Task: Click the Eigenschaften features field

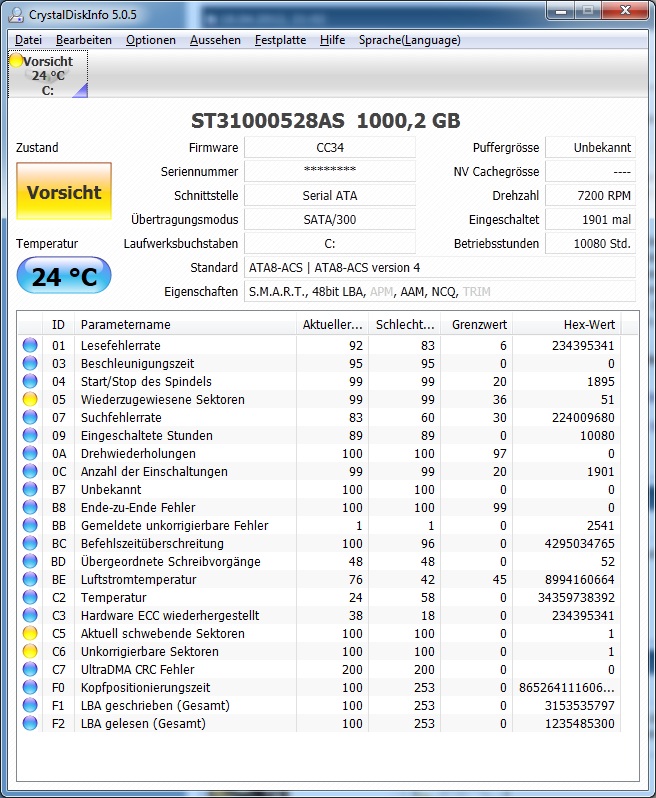Action: [x=440, y=292]
